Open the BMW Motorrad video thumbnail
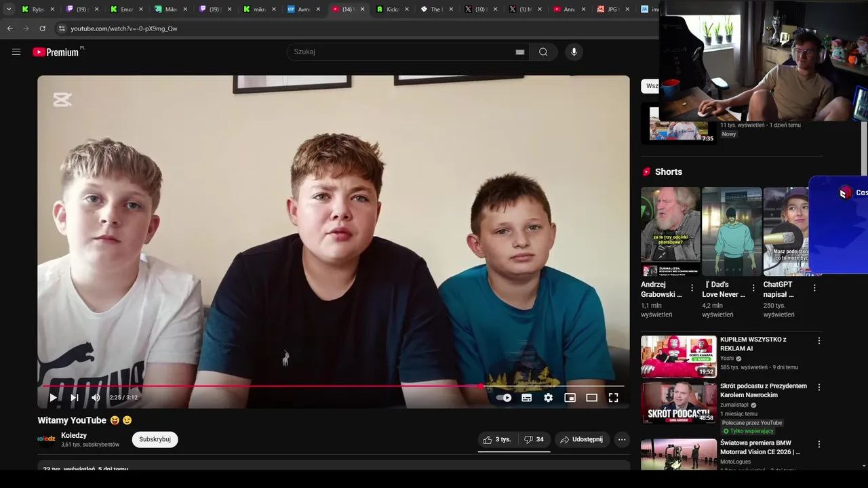Screen dimensions: 868x488 tap(679, 454)
